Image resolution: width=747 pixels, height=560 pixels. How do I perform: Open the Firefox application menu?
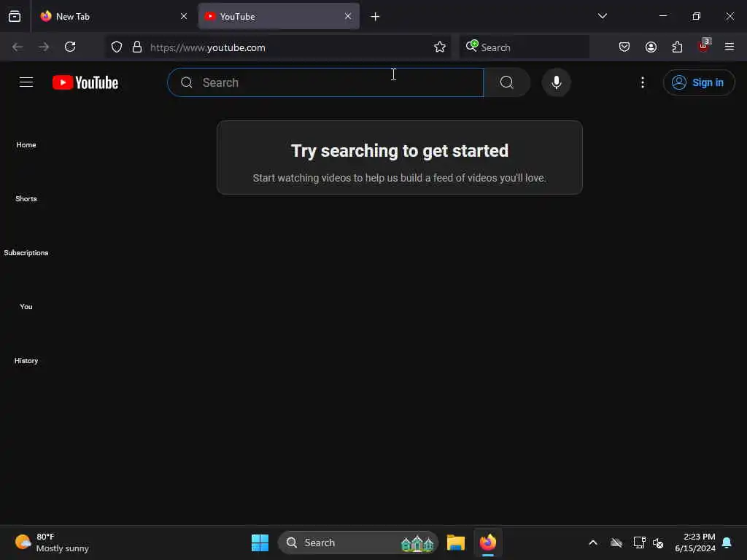tap(729, 47)
